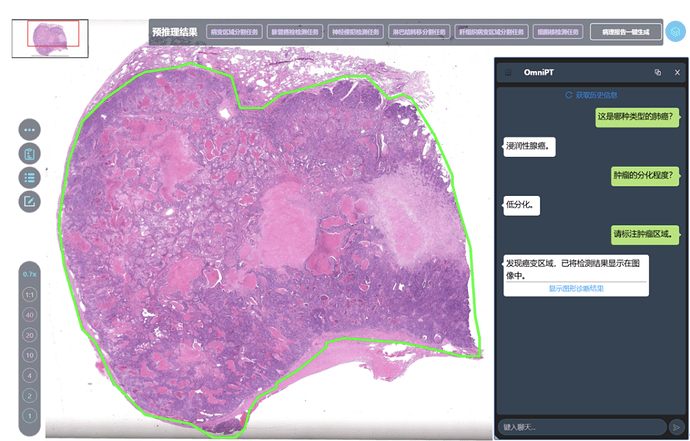Select the edit annotation pencil icon
This screenshot has width=690, height=441.
point(29,202)
